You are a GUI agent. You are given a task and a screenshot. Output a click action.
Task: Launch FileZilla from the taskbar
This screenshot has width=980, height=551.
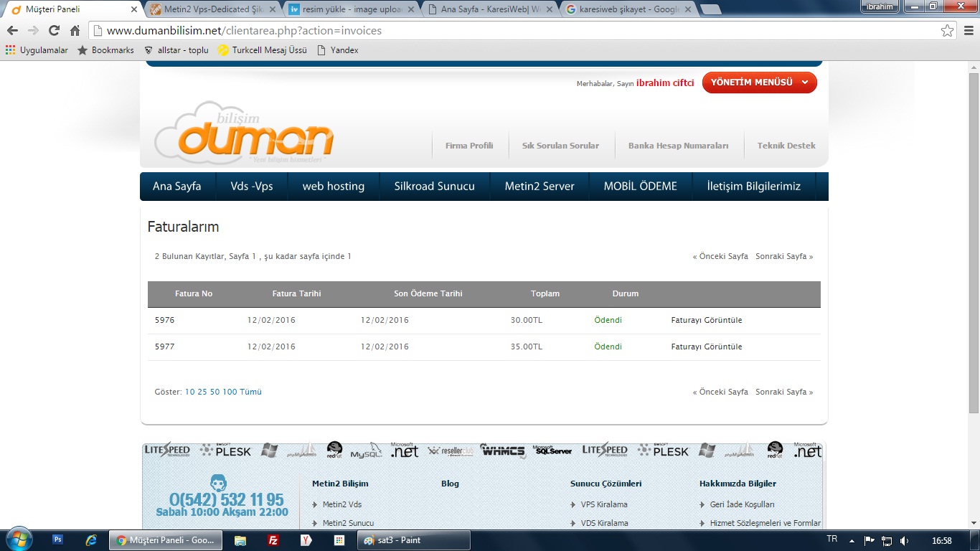point(273,540)
